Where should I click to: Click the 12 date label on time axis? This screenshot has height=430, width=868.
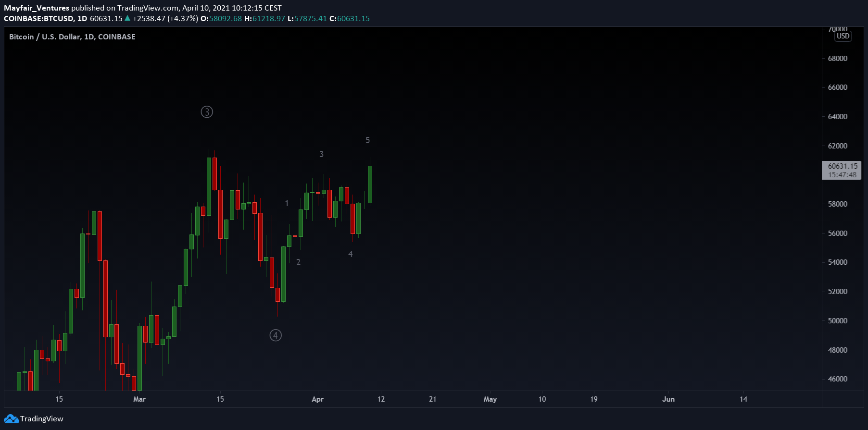(x=381, y=399)
